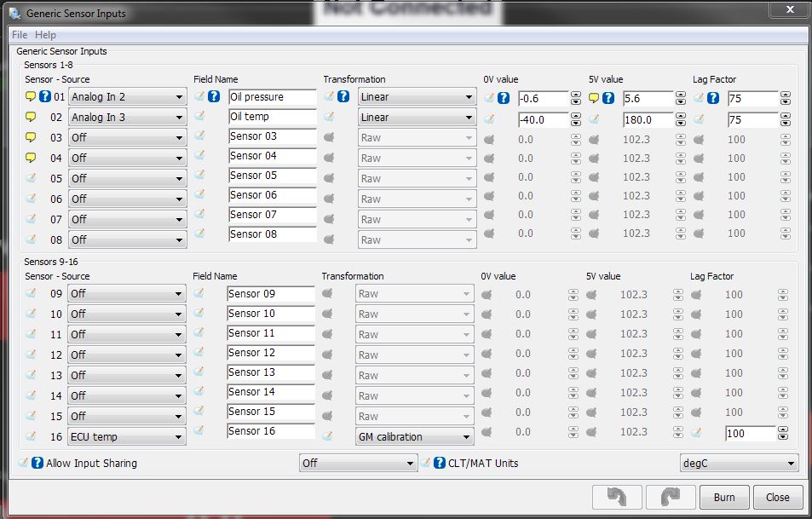Click comment bubble icon for sensor 04
812x519 pixels.
point(31,158)
